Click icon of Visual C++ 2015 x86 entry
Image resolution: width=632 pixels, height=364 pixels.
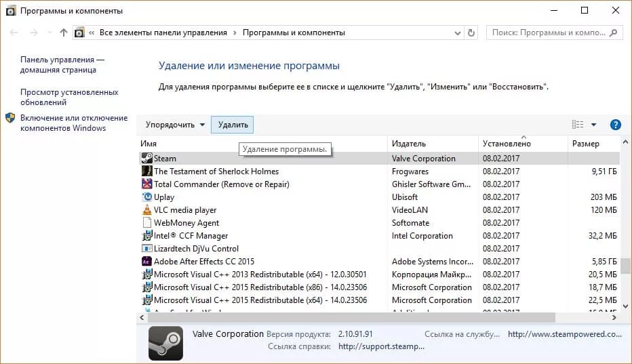(x=146, y=287)
